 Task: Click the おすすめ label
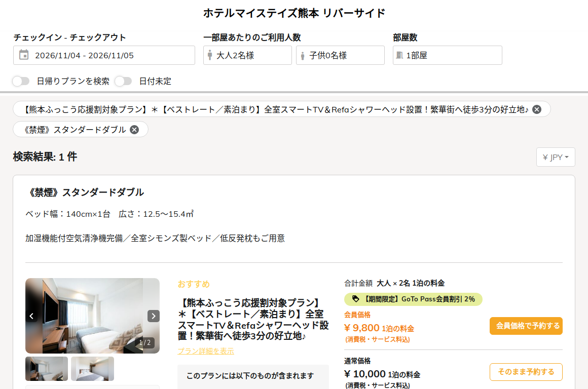(x=194, y=284)
